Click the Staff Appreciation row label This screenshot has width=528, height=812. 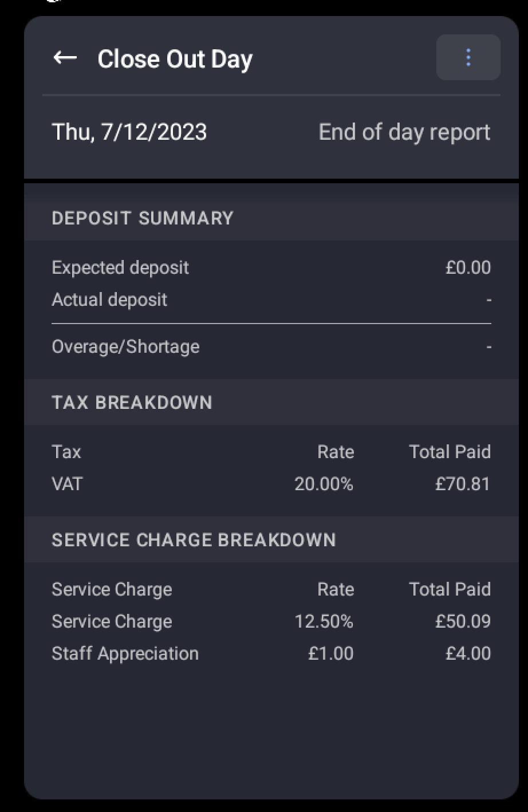(125, 653)
